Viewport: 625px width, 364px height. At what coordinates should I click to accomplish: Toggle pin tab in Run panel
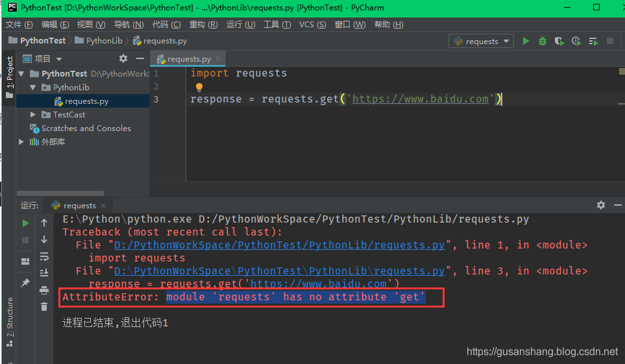(25, 282)
